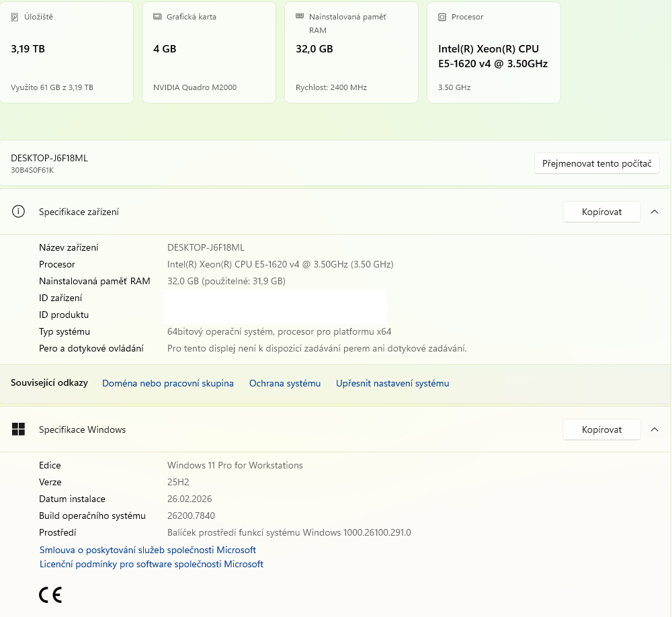Image resolution: width=672 pixels, height=617 pixels.
Task: Open the NVIDIA Quadro M2000 graphics card
Action: coord(208,52)
